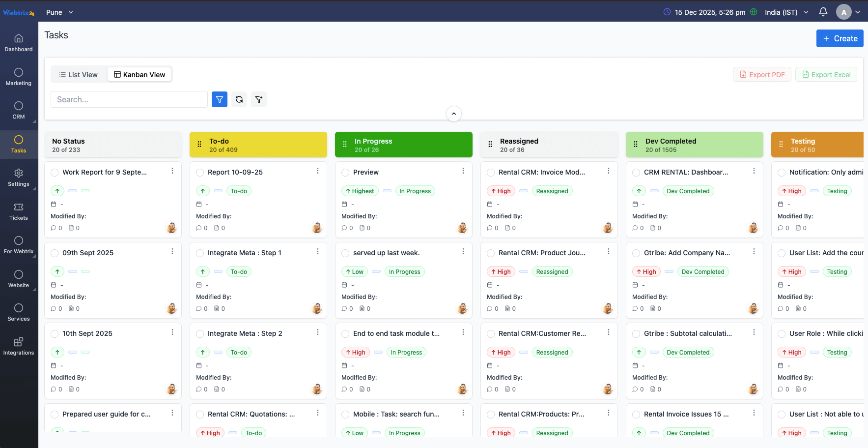
Task: Click the green In Progress column header
Action: pyautogui.click(x=403, y=145)
